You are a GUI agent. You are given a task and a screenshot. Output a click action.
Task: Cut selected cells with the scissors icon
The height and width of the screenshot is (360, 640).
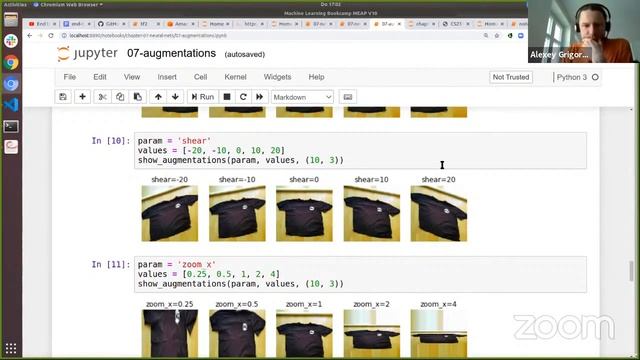click(102, 97)
